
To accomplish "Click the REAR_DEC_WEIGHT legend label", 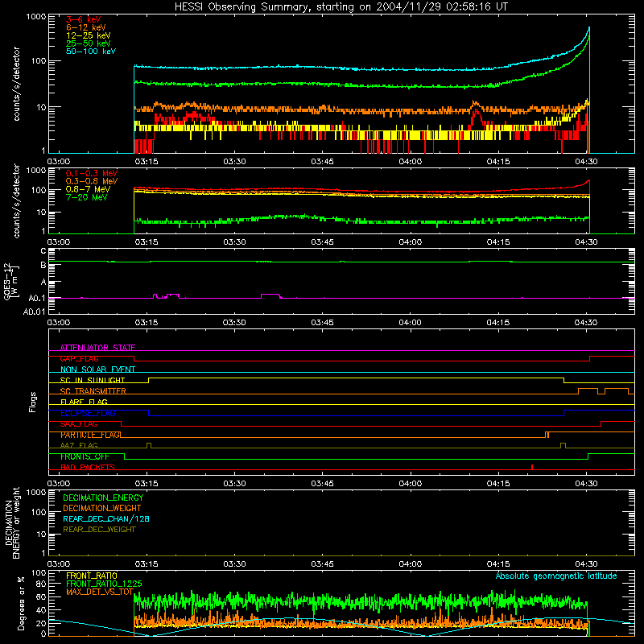I will (99, 530).
